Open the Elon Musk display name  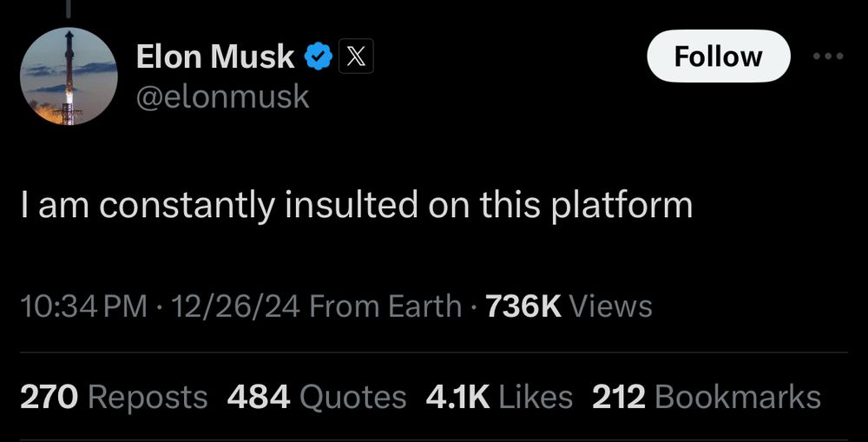pos(215,56)
